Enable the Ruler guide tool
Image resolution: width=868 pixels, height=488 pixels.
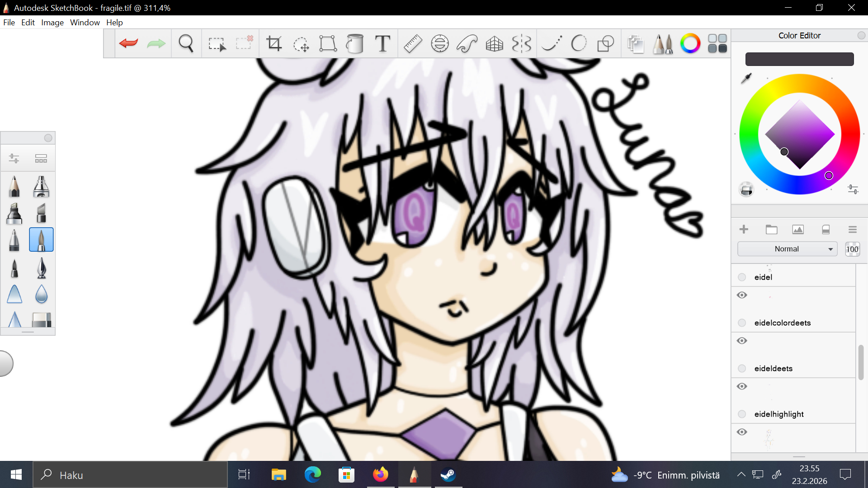pos(412,43)
